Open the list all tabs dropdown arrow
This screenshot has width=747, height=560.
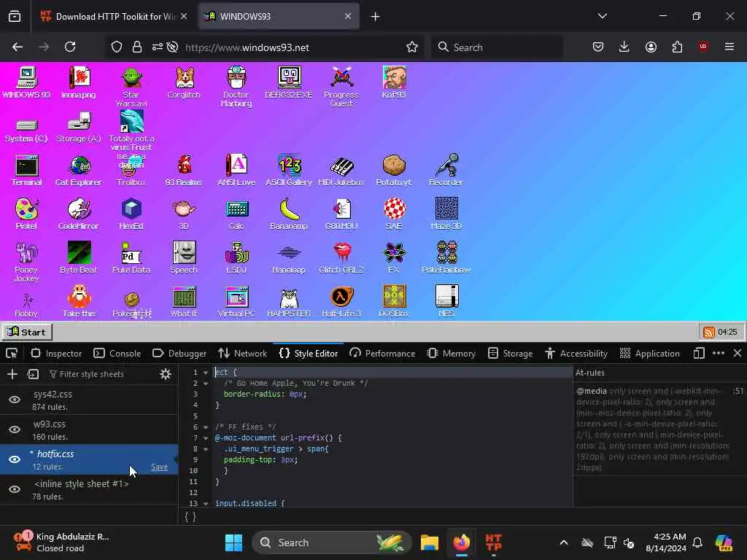(602, 16)
